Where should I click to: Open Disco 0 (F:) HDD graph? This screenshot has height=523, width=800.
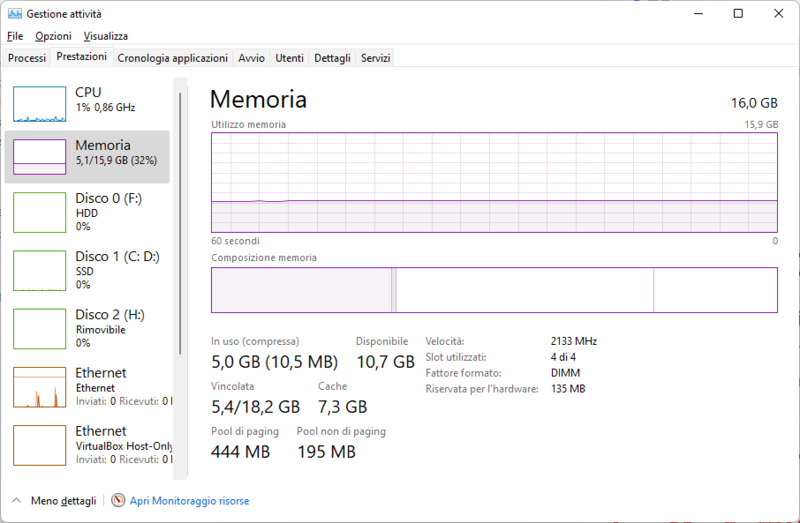pyautogui.click(x=39, y=212)
